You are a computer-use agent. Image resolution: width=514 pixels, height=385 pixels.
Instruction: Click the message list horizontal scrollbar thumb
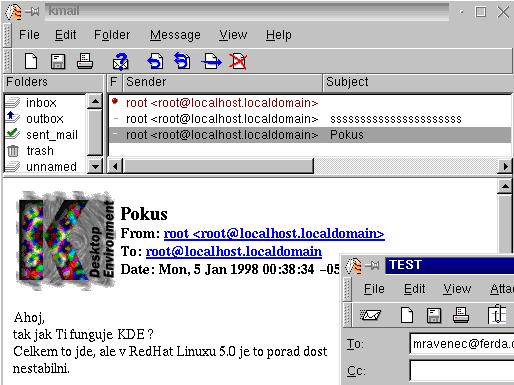pyautogui.click(x=218, y=166)
